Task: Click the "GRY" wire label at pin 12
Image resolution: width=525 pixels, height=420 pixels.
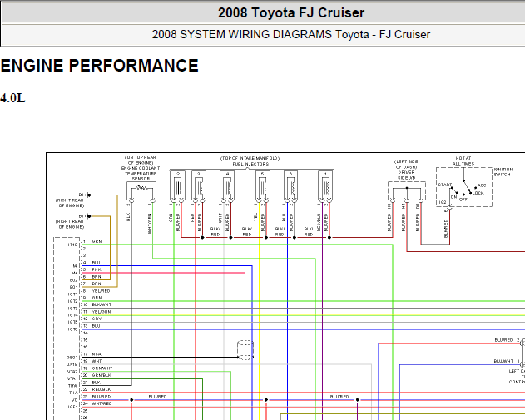Action: click(x=97, y=319)
